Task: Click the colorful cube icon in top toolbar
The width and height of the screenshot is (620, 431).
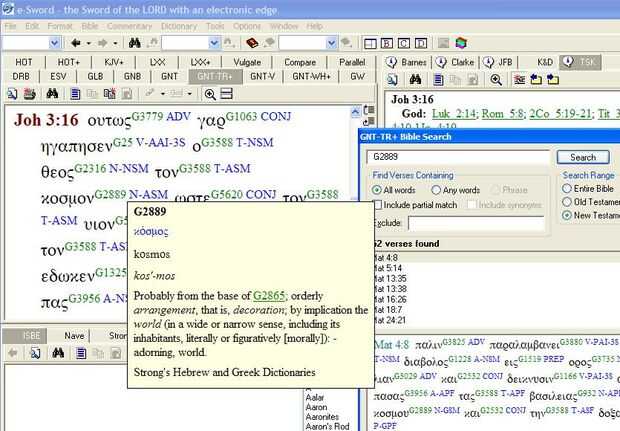Action: (461, 43)
